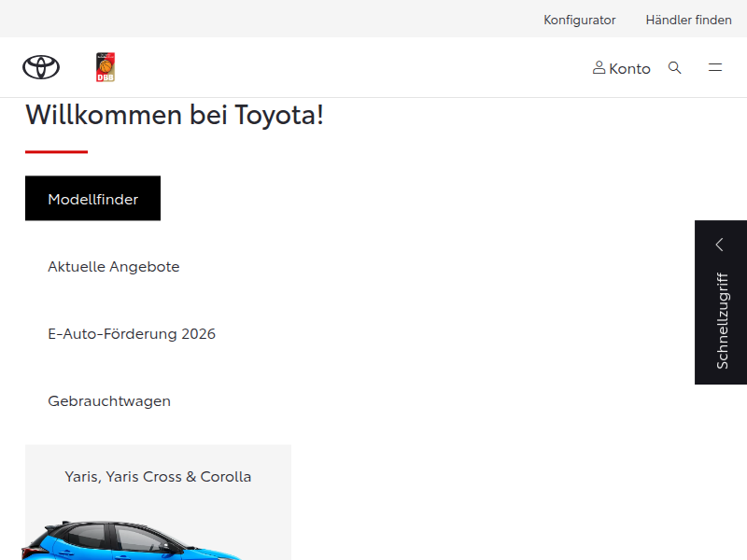Switch to Aktuelle Angebote
The image size is (747, 560).
pos(114,267)
